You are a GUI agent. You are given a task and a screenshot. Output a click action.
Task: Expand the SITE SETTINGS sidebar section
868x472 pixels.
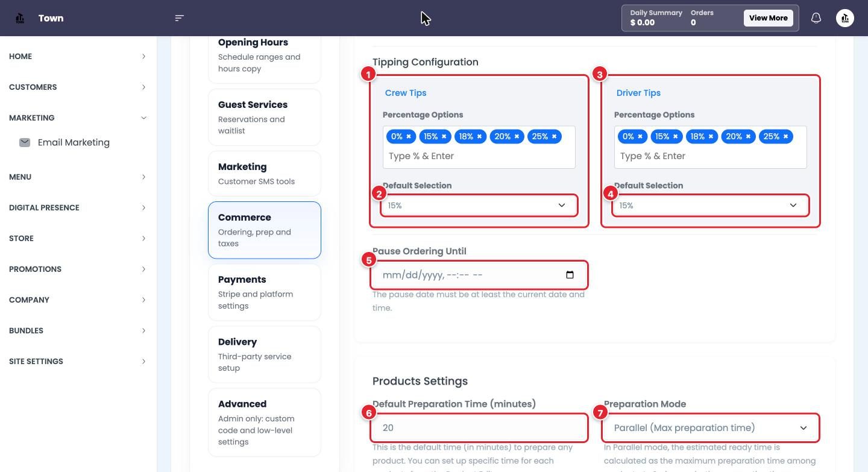[x=77, y=361]
